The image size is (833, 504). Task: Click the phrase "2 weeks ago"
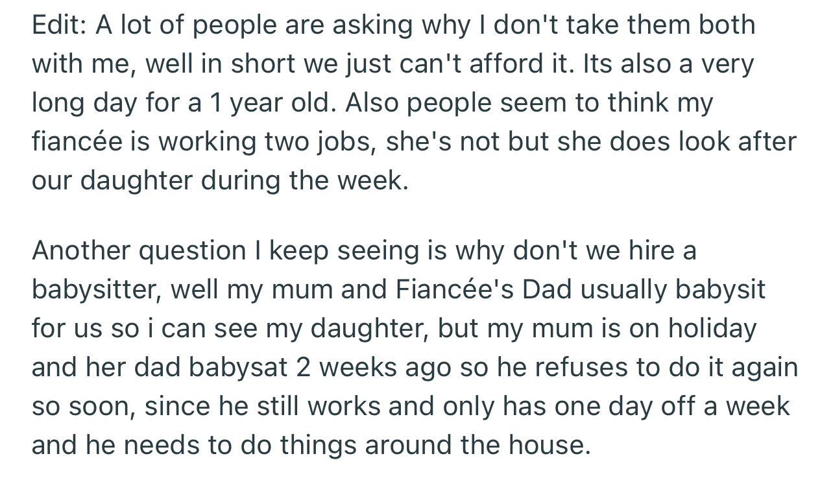(x=373, y=367)
